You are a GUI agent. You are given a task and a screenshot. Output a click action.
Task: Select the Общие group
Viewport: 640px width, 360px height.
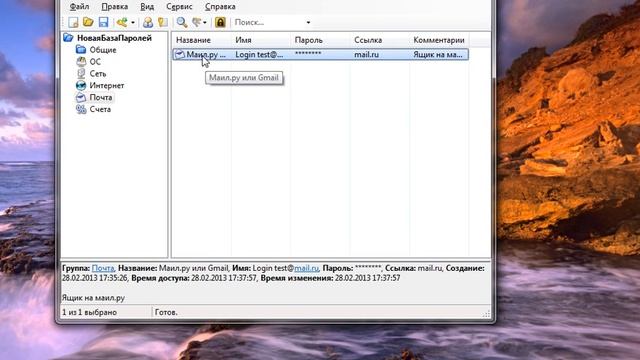(x=103, y=50)
